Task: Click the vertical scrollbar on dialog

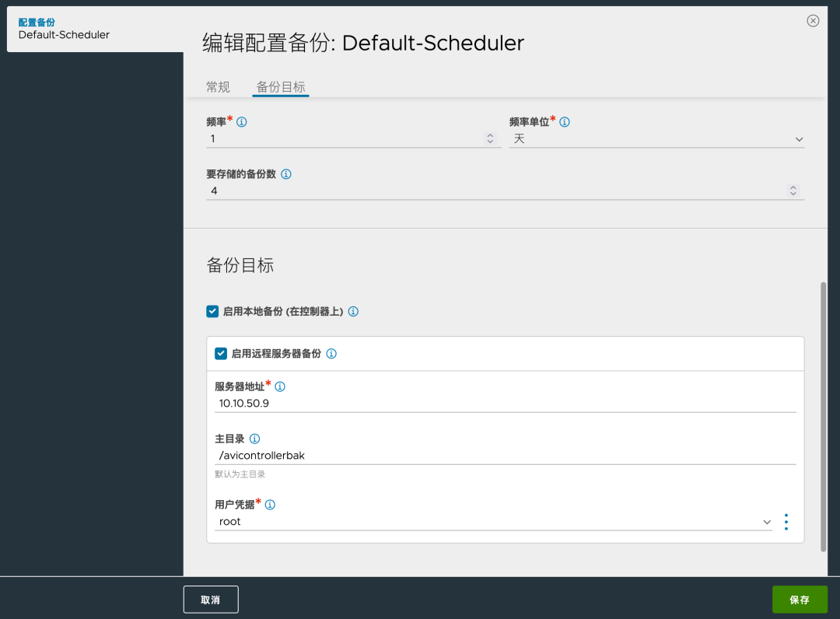Action: 824,417
